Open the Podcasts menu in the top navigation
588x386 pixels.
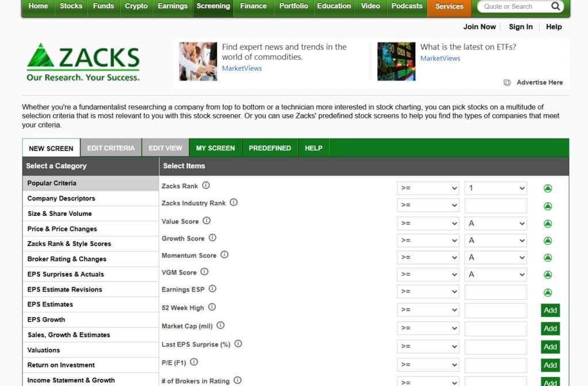point(407,6)
